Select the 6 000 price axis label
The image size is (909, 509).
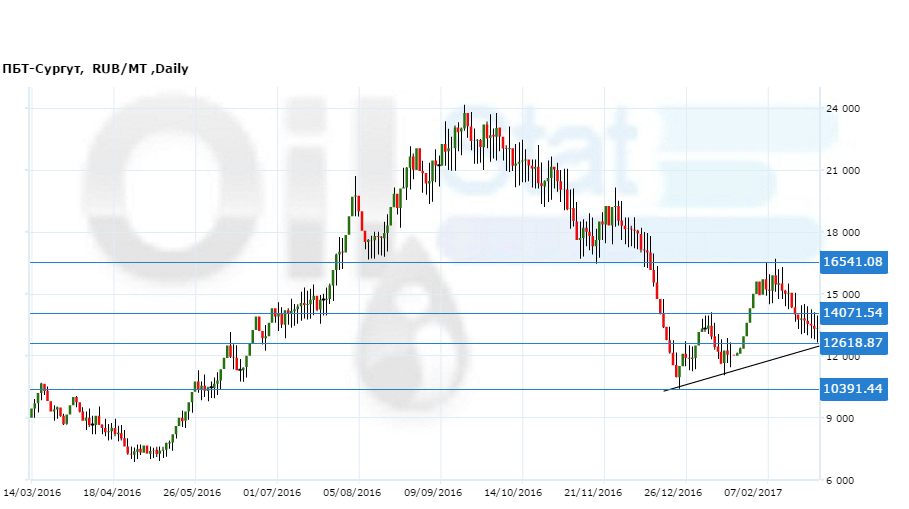click(845, 481)
